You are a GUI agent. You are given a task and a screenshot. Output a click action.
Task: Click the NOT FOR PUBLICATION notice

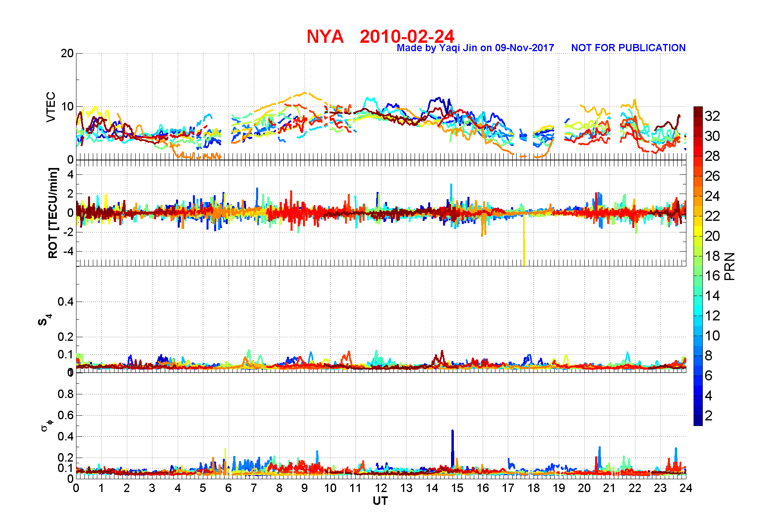[628, 48]
